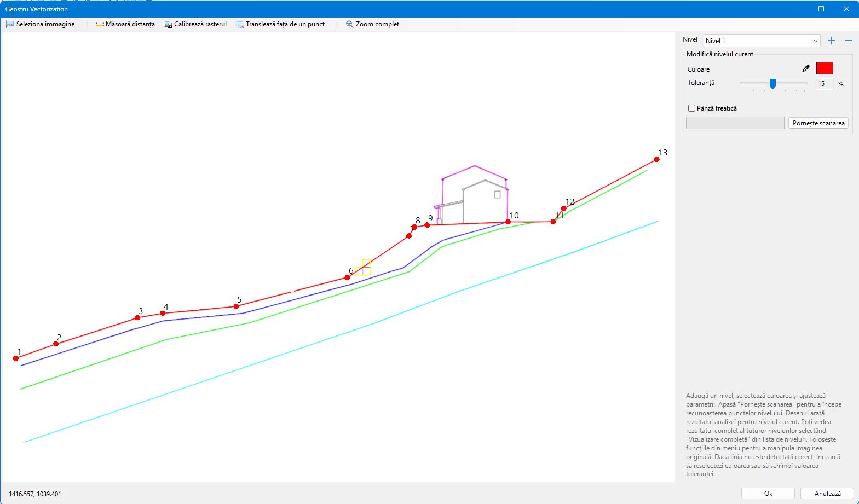Click the tolerance value field showing 15
Viewport: 859px width, 504px height.
(x=825, y=84)
